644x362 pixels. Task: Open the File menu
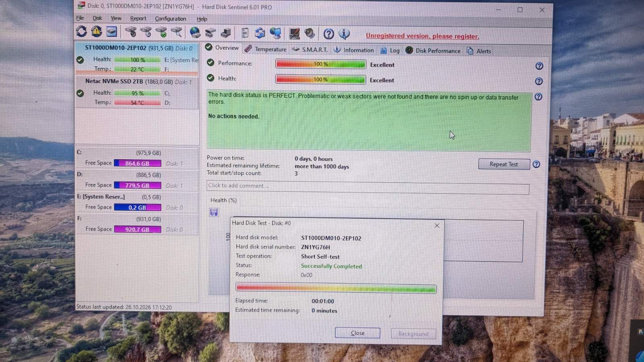pyautogui.click(x=80, y=18)
